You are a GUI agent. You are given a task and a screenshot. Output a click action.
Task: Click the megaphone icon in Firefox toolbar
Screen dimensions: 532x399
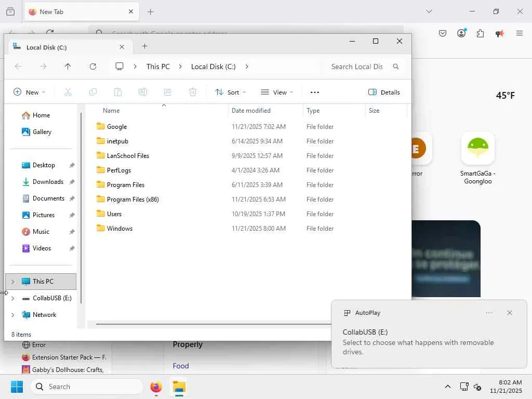click(499, 33)
